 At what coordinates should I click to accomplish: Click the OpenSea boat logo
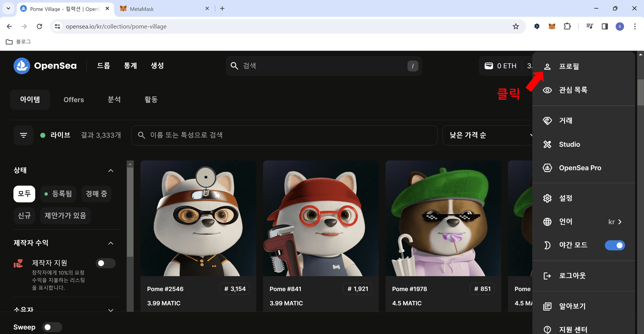[22, 66]
